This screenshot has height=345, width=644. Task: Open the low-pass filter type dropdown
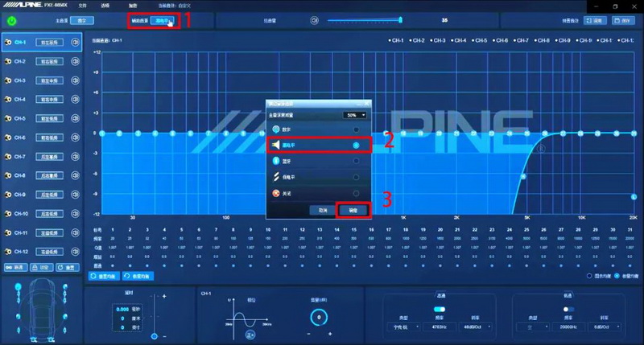click(x=532, y=327)
